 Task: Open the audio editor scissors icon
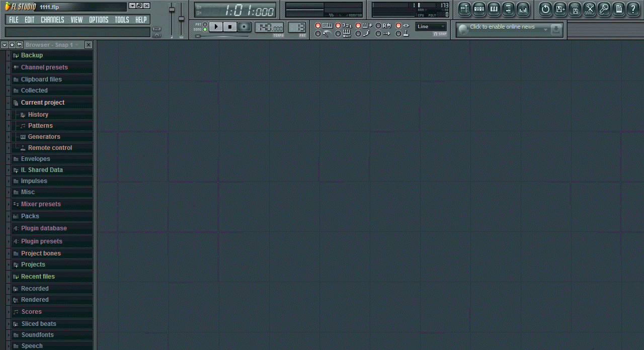(589, 9)
